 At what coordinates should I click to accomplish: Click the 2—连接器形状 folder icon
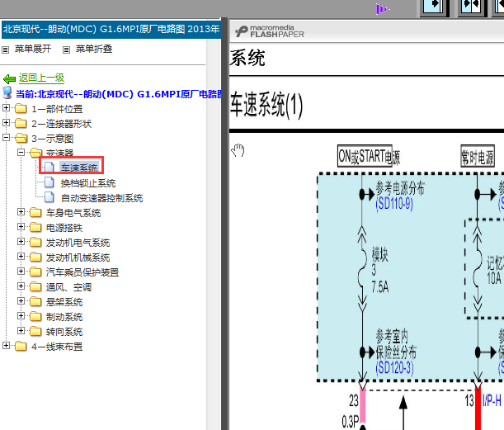point(21,123)
